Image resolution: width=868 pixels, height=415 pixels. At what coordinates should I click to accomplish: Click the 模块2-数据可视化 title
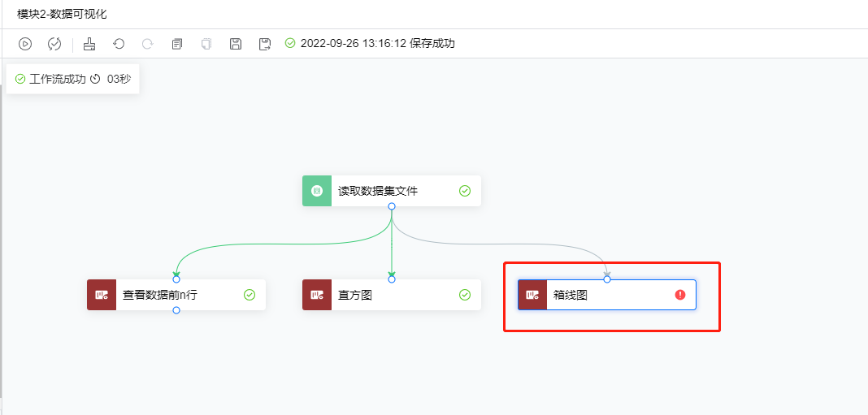click(x=62, y=15)
